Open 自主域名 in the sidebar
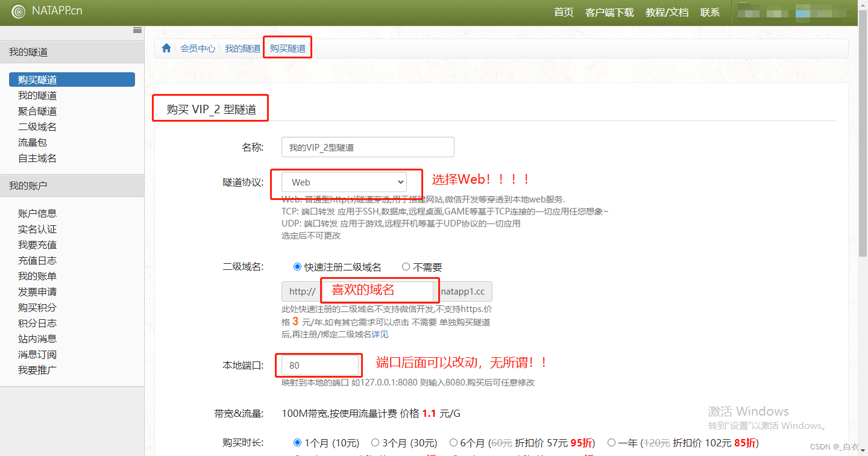The height and width of the screenshot is (456, 868). click(x=37, y=158)
